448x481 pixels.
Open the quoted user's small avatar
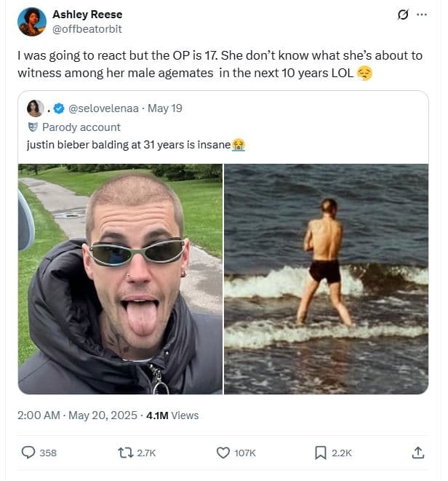click(x=35, y=108)
